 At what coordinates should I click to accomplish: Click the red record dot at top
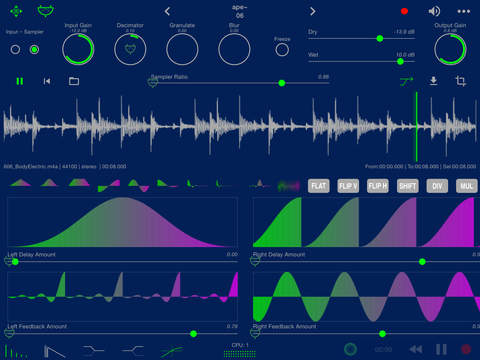click(404, 11)
